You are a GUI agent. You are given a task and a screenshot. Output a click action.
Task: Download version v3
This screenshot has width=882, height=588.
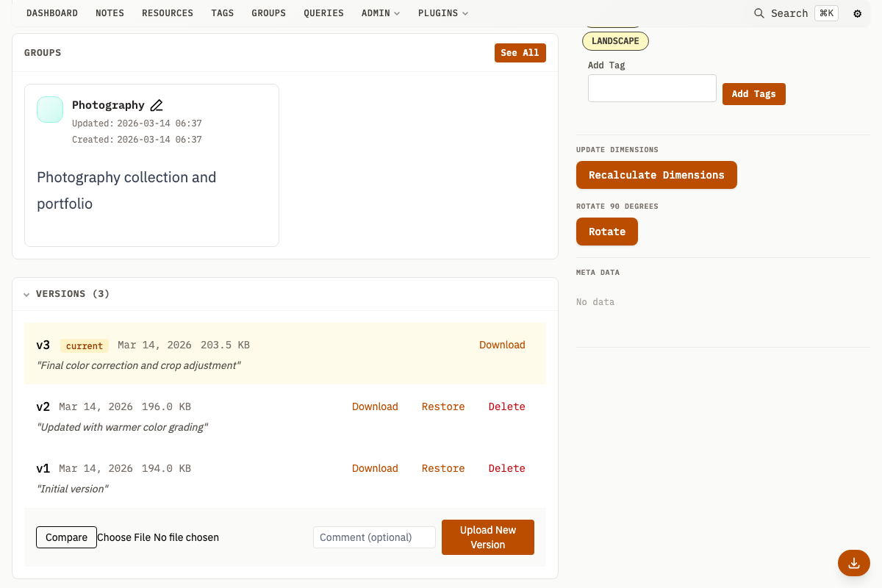[502, 345]
